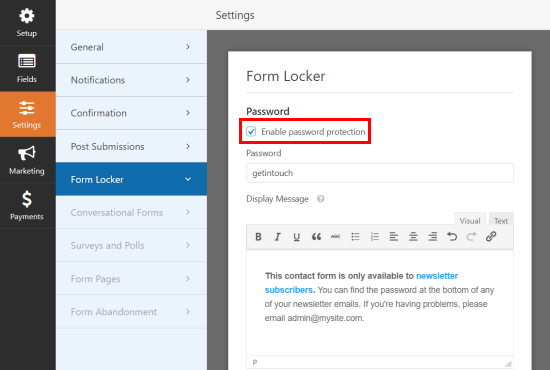Expand the Notifications chevron
Image resolution: width=550 pixels, height=370 pixels.
point(188,80)
